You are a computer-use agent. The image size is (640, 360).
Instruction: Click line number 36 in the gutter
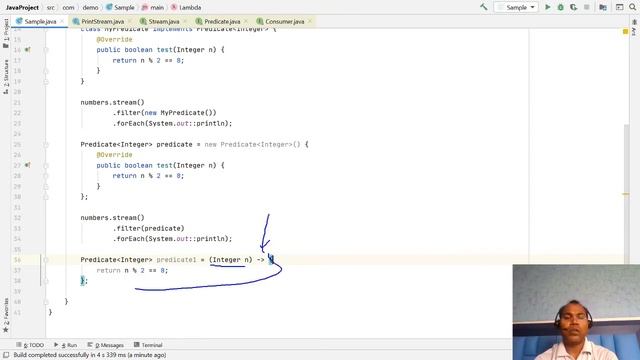[x=17, y=260]
